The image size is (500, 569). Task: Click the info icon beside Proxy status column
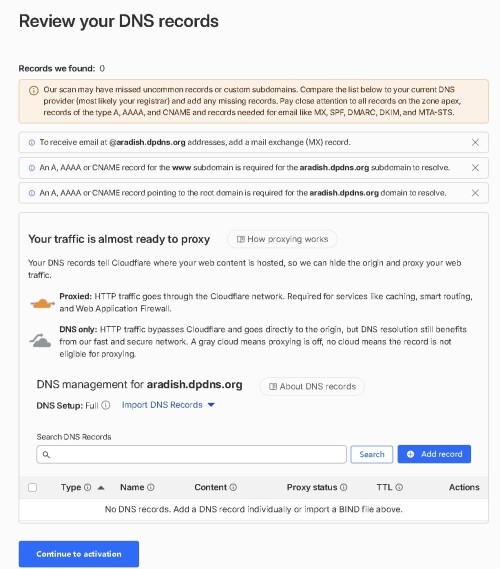[344, 487]
